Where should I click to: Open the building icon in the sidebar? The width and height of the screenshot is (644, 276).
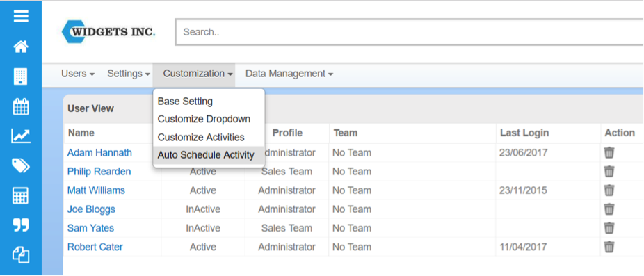(21, 76)
